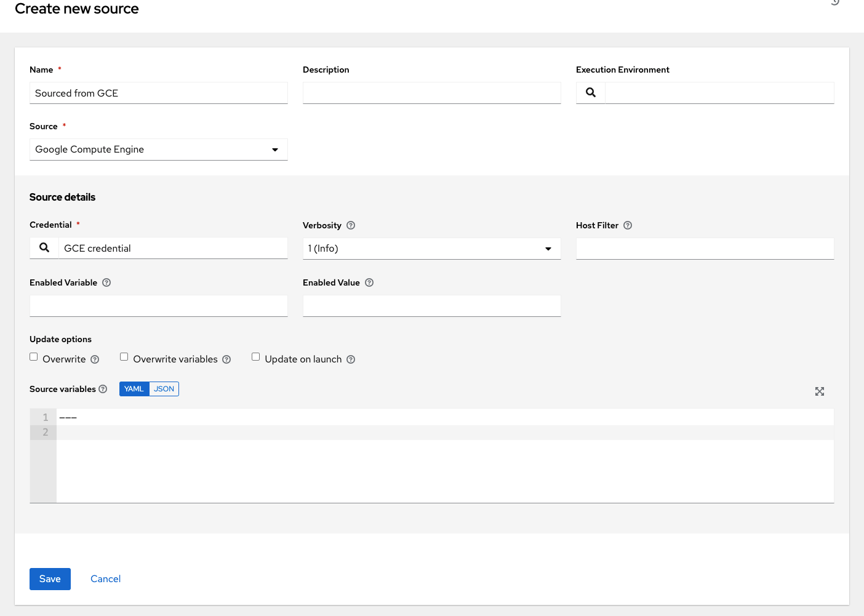Click the Host Filter help icon
864x616 pixels.
click(628, 225)
